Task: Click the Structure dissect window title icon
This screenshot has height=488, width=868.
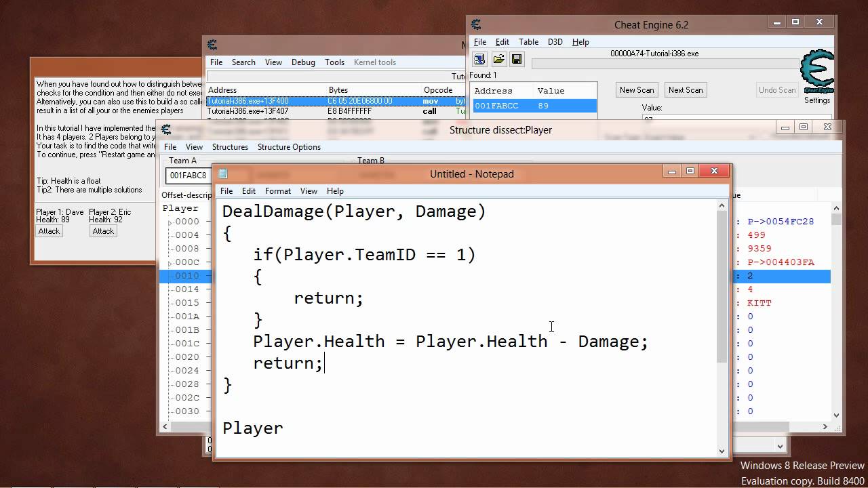Action: [166, 130]
